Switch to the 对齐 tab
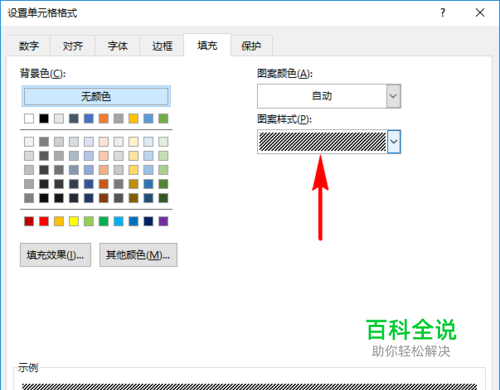This screenshot has height=390, width=500. (x=73, y=46)
